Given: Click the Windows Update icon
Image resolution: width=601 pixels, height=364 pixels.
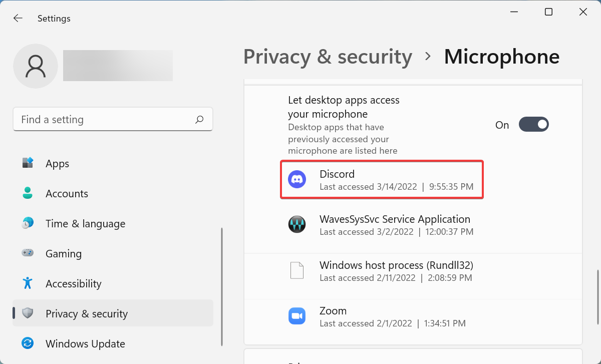Looking at the screenshot, I should click(28, 343).
